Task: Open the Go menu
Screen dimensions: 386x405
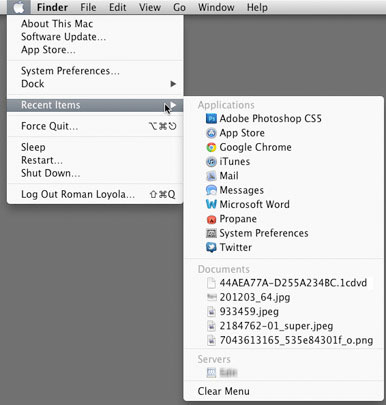Action: [x=179, y=7]
